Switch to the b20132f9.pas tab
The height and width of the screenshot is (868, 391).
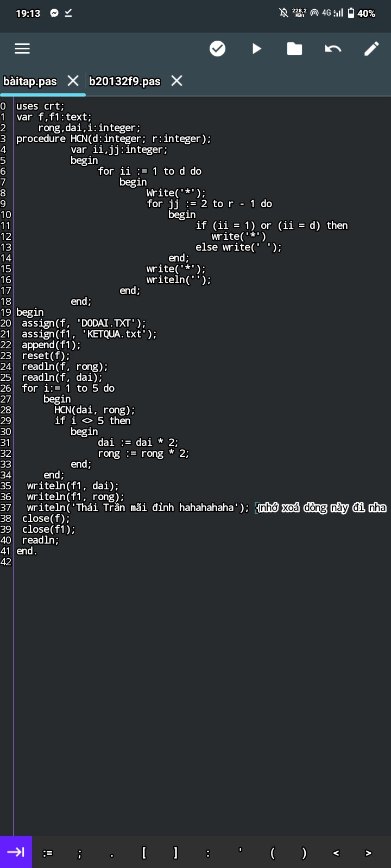click(x=125, y=81)
